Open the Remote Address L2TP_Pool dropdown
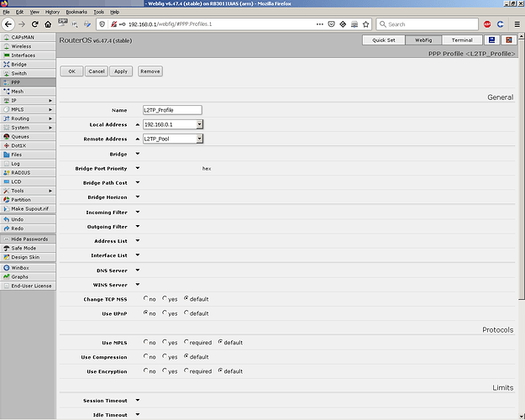525x420 pixels. [x=200, y=139]
